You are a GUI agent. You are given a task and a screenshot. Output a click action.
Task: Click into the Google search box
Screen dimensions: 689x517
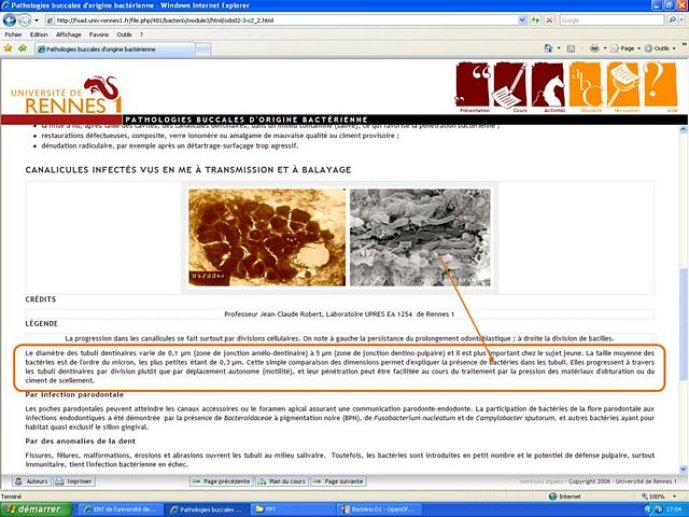coord(612,20)
